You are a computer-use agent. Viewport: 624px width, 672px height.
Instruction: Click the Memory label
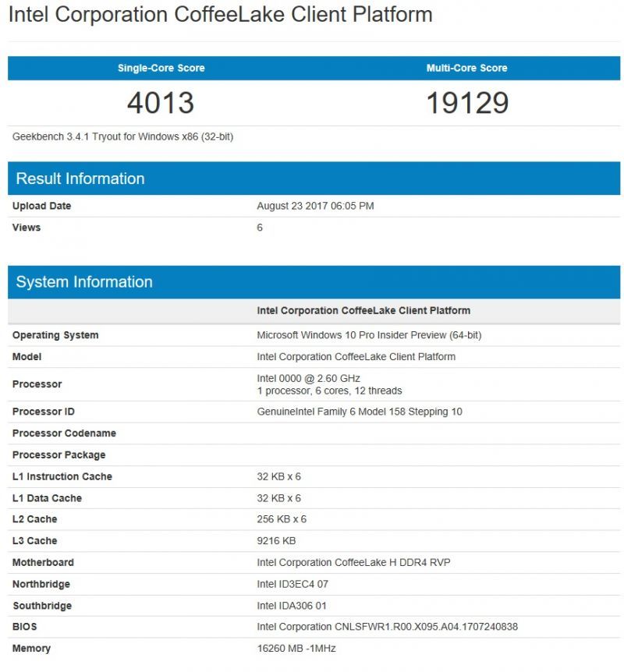[31, 649]
